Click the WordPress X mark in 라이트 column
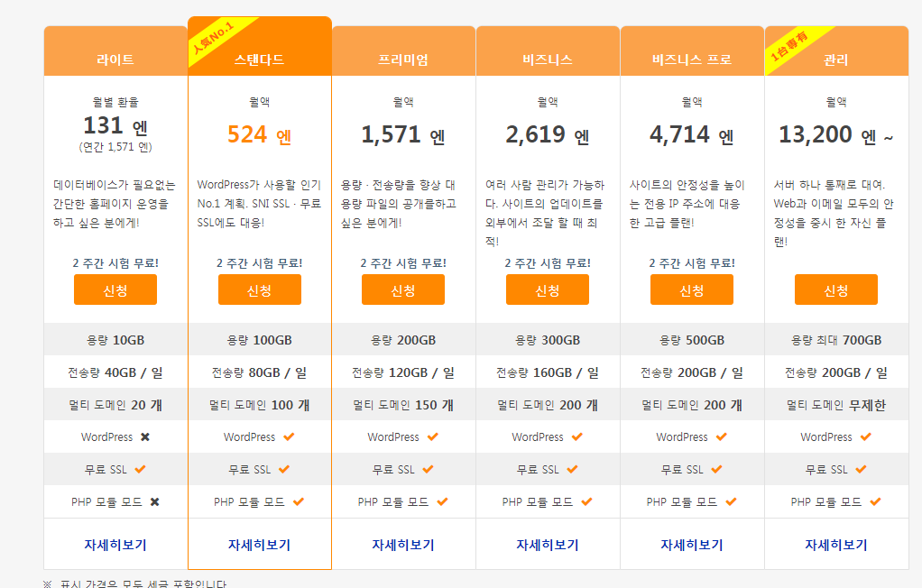Viewport: 922px width, 588px height. pyautogui.click(x=145, y=437)
